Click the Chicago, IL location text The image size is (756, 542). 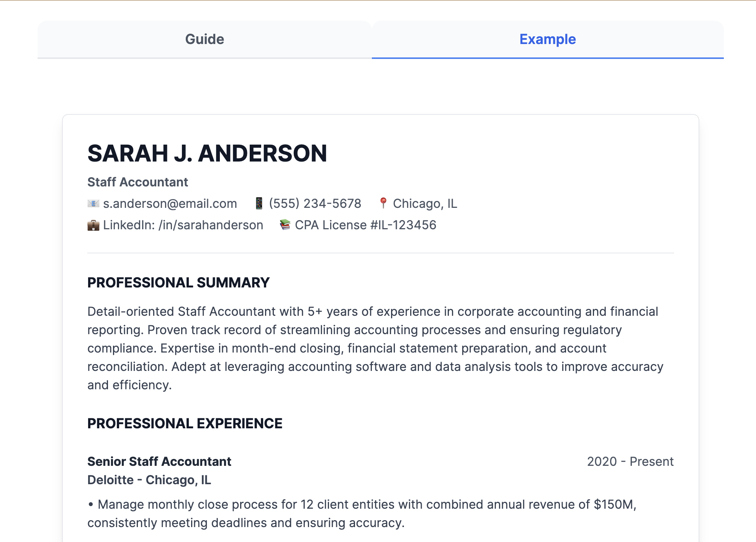[425, 204]
